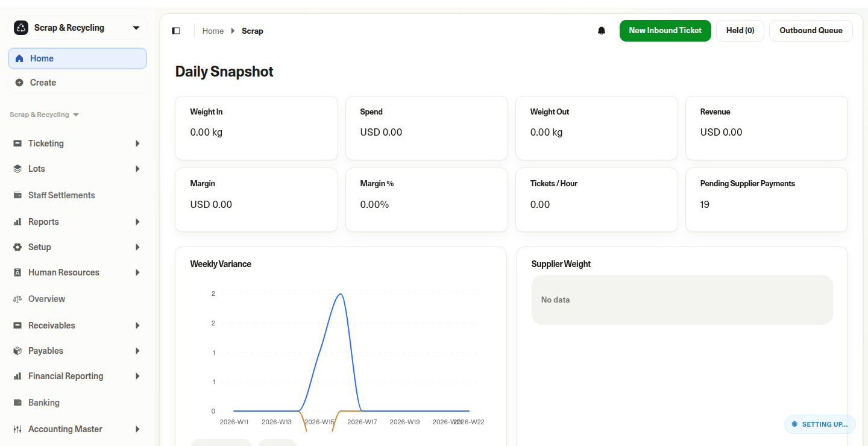The height and width of the screenshot is (446, 868).
Task: Expand the Human Resources submenu arrow
Action: pos(137,272)
